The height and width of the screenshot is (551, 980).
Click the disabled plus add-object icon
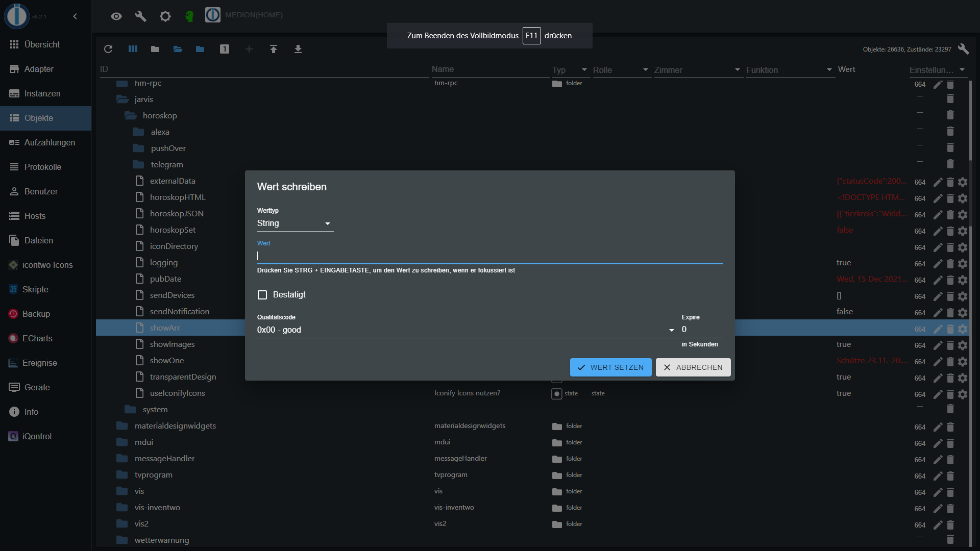pyautogui.click(x=249, y=49)
